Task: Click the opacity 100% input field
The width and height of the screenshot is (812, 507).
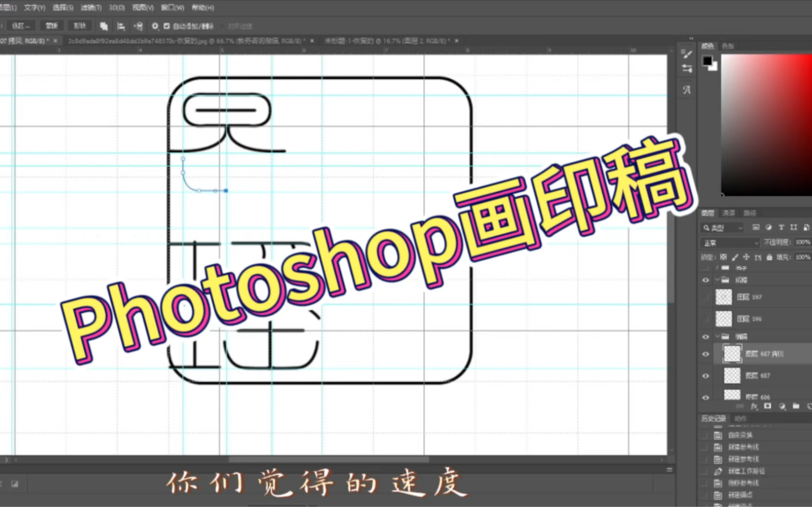Action: click(x=803, y=243)
